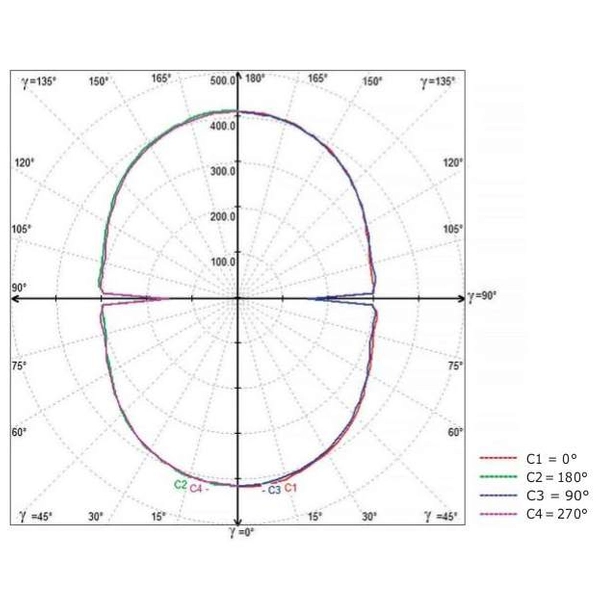This screenshot has width=600, height=600.
Task: Click the blue C3 curve label near the bottom
Action: point(274,489)
